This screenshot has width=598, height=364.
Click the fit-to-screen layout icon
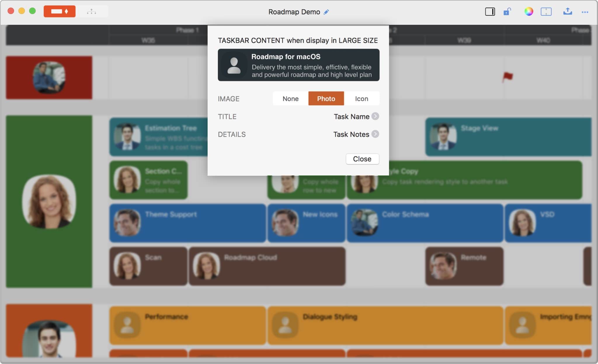pyautogui.click(x=546, y=12)
